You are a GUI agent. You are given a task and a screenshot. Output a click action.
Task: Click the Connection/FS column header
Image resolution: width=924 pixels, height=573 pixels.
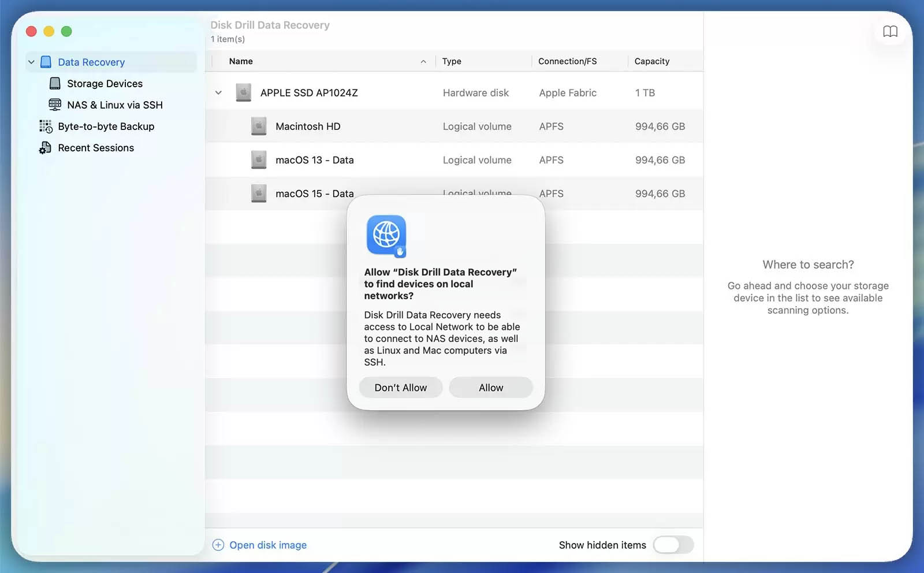568,61
